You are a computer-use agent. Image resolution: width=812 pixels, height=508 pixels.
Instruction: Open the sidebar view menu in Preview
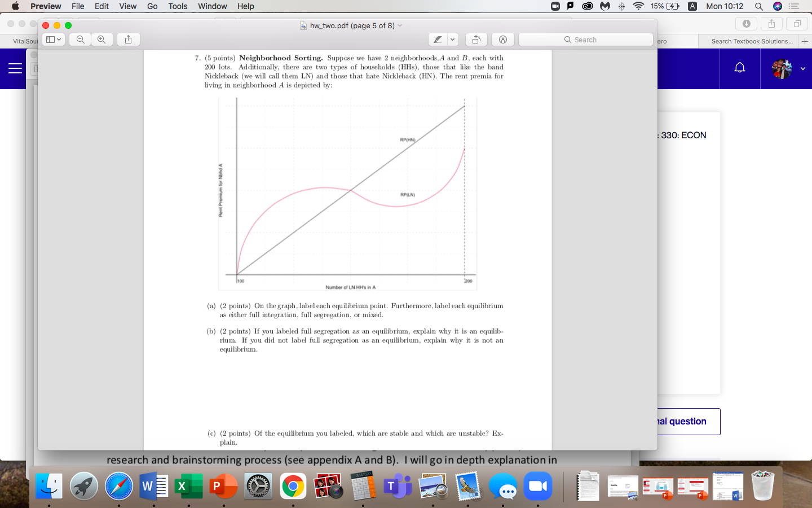point(54,40)
